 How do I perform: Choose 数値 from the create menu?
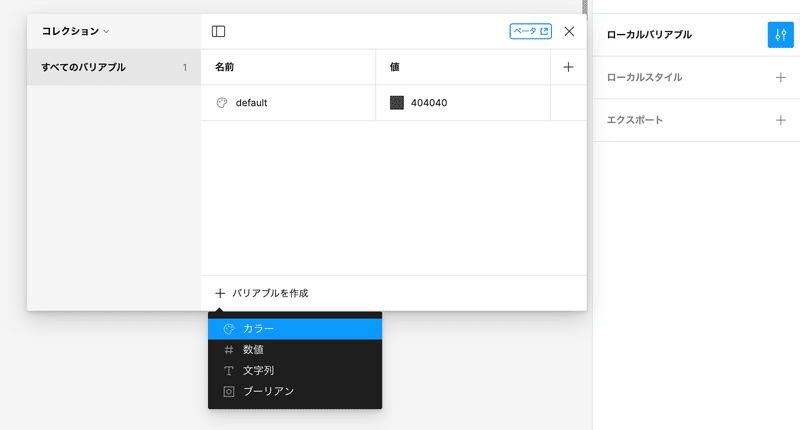[x=253, y=350]
